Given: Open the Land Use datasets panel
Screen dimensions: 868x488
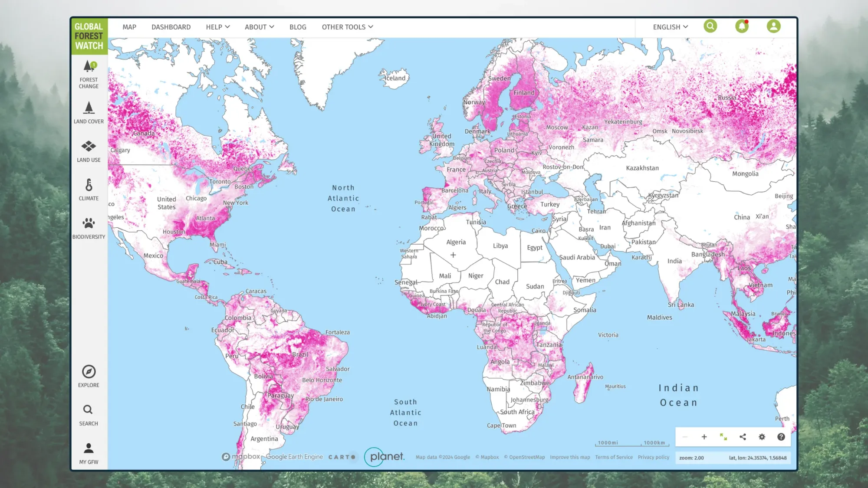Looking at the screenshot, I should click(x=89, y=151).
